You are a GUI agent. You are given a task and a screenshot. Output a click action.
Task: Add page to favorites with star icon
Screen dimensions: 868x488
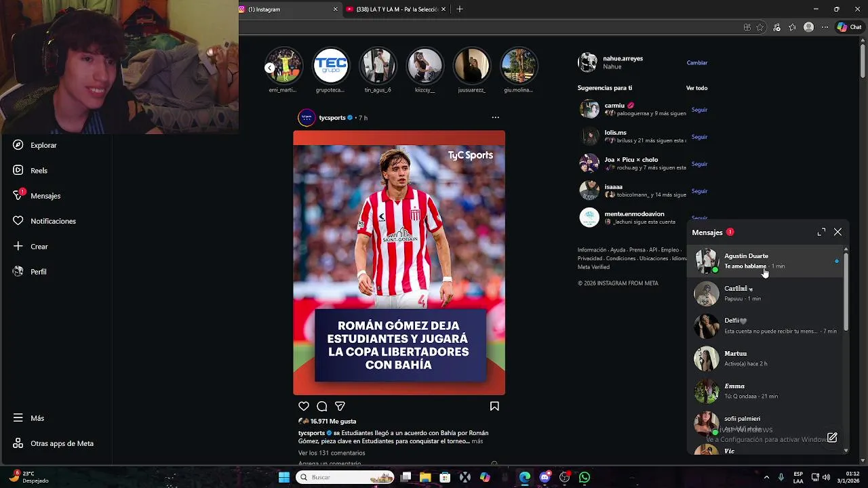(760, 27)
